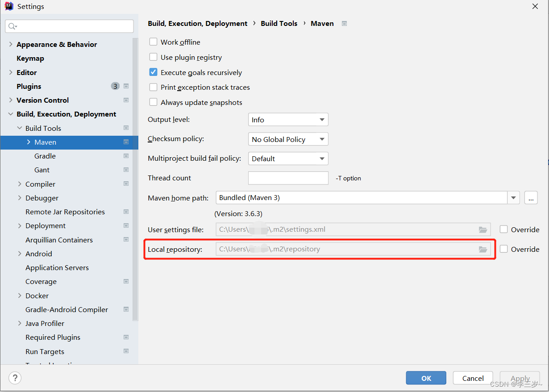Open the Maven home path dropdown arrow
The width and height of the screenshot is (549, 392).
[513, 197]
